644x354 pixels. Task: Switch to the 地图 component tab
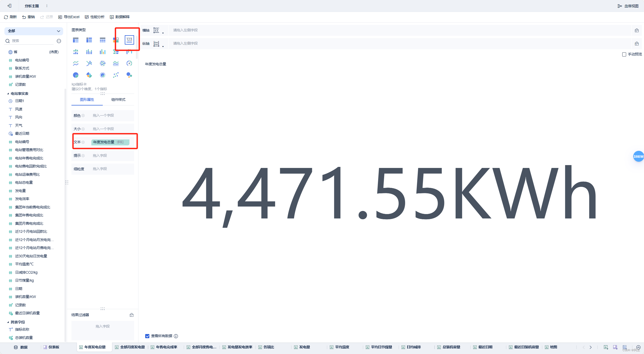coord(551,347)
